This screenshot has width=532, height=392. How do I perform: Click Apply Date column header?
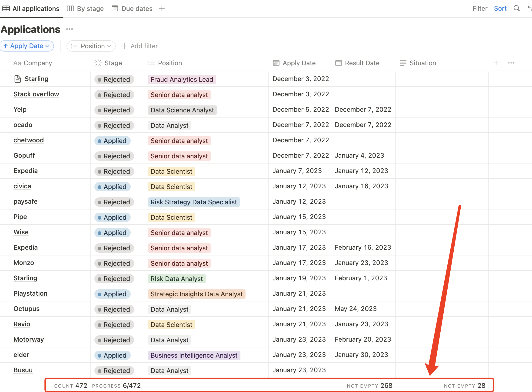tap(294, 63)
